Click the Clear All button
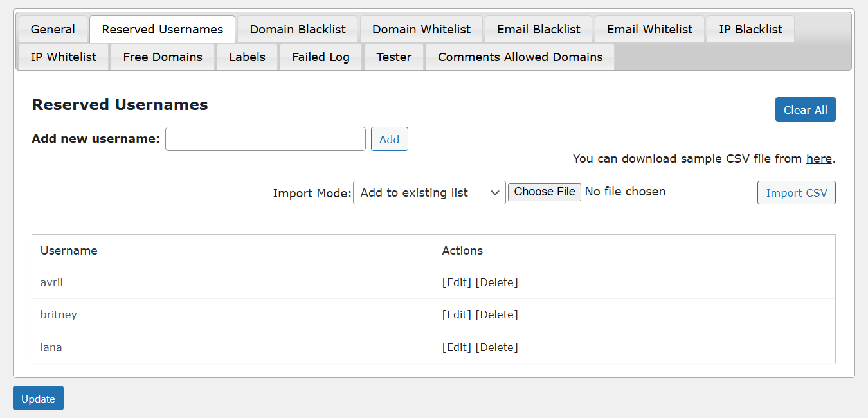 pos(805,109)
